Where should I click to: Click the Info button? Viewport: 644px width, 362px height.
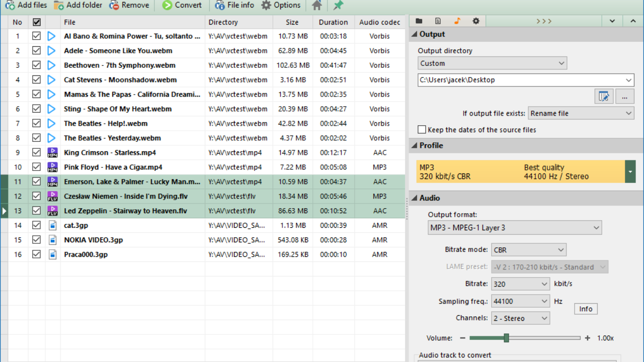[x=586, y=309]
